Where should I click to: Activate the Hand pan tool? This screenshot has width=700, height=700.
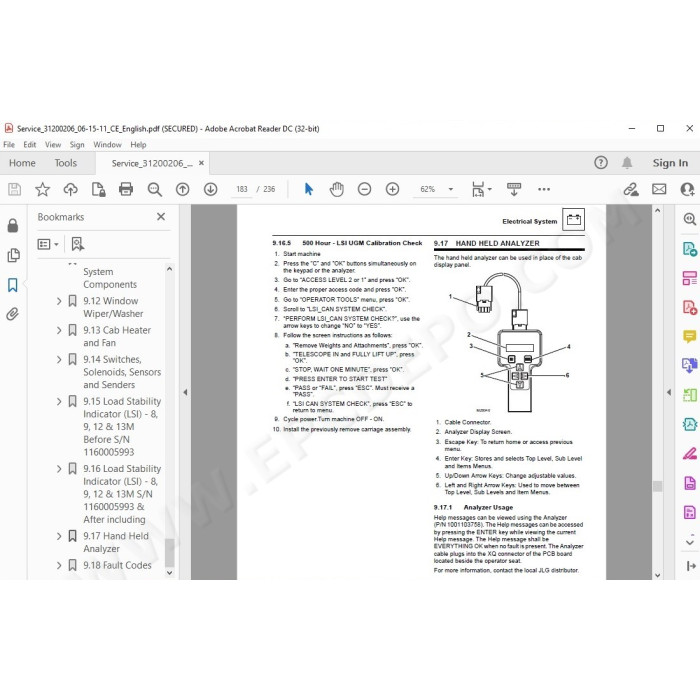coord(337,189)
